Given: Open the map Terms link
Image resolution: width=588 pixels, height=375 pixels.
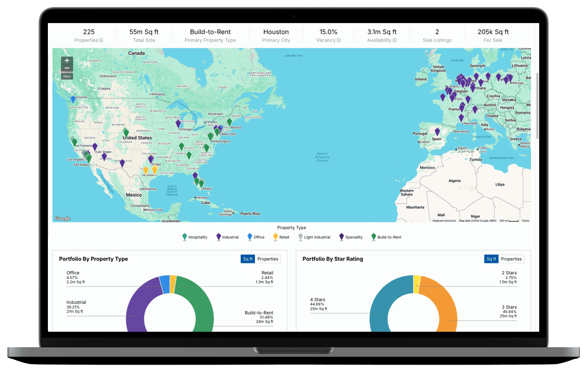Looking at the screenshot, I should pos(525,221).
